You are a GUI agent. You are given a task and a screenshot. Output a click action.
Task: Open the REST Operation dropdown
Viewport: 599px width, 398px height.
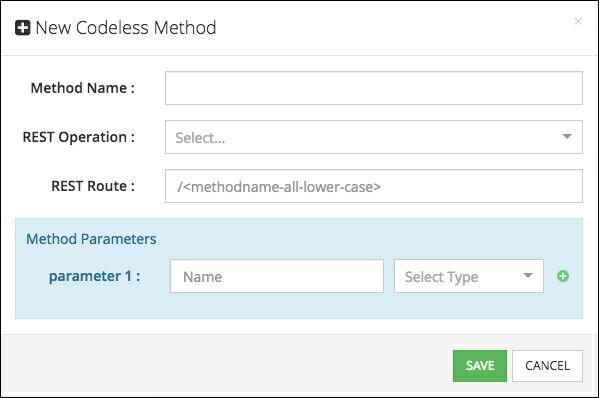(x=374, y=137)
